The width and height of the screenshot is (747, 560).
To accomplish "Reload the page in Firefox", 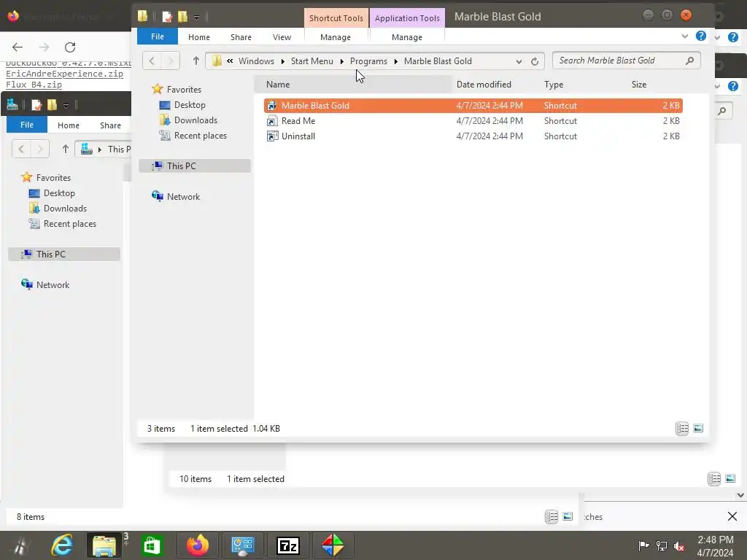I will point(70,47).
